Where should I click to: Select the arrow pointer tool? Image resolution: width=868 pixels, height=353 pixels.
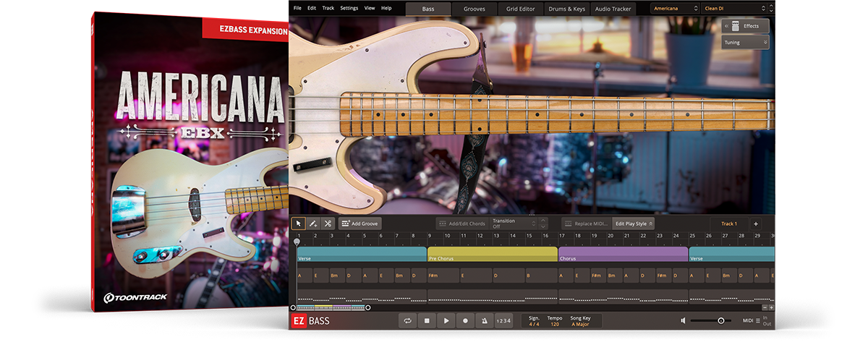coord(297,224)
